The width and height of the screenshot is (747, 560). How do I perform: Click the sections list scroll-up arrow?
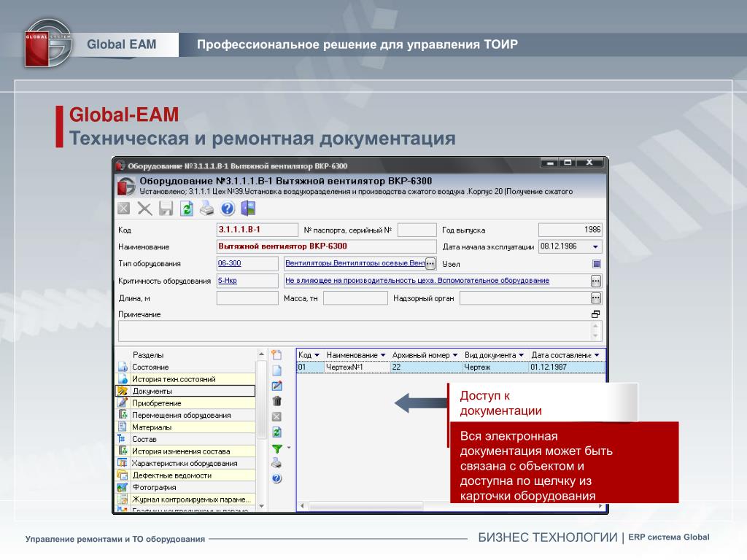pos(261,354)
